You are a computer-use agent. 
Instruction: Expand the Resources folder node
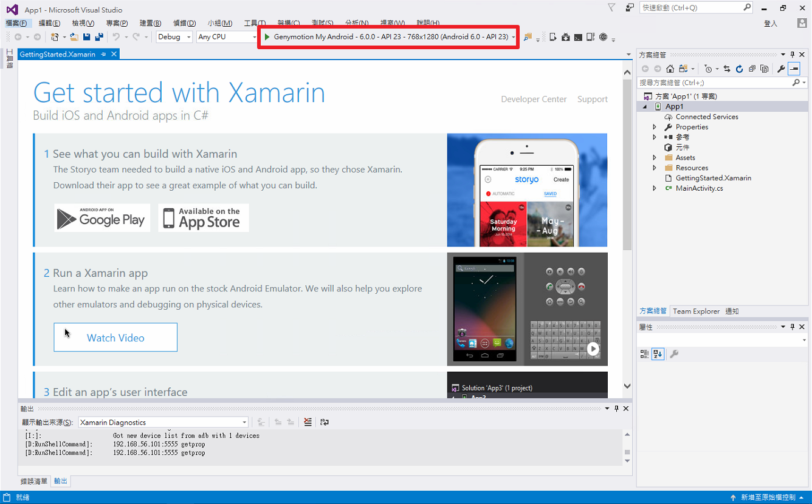click(655, 168)
